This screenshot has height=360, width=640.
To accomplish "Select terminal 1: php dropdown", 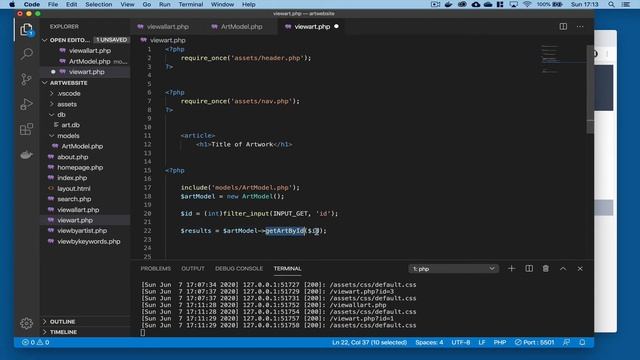I will click(x=453, y=269).
